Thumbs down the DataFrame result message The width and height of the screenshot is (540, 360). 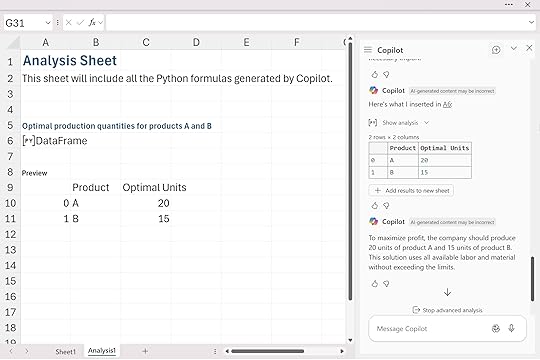(x=386, y=206)
